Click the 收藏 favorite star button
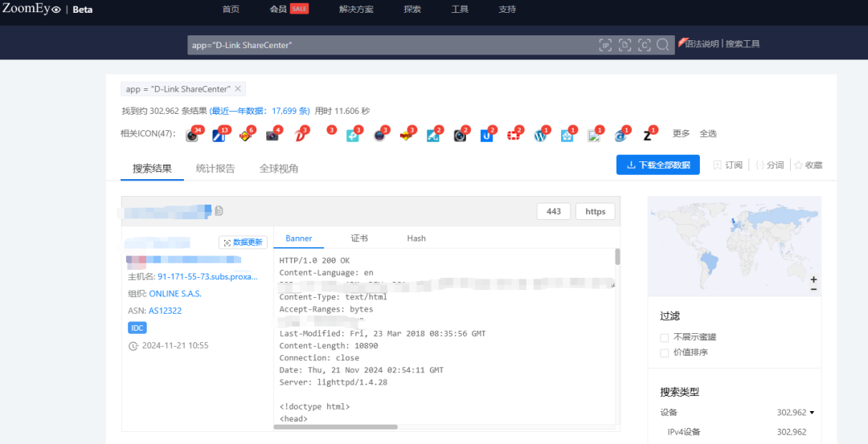The width and height of the screenshot is (868, 444). tap(809, 165)
